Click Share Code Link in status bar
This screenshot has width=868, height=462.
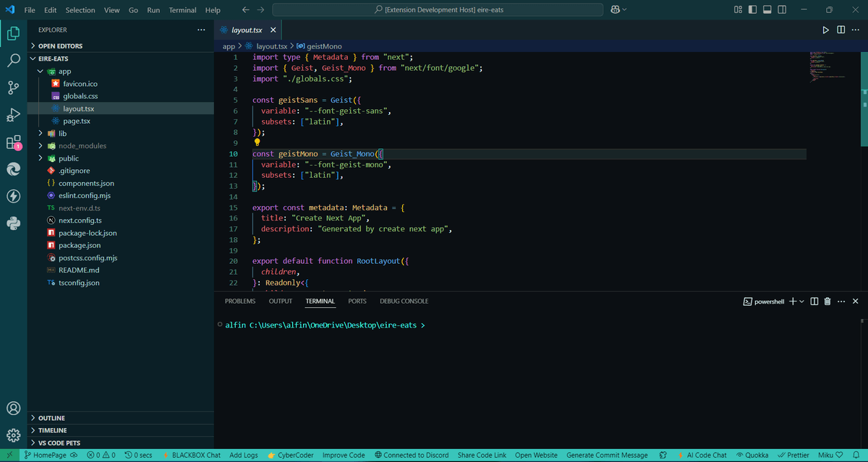click(x=482, y=455)
